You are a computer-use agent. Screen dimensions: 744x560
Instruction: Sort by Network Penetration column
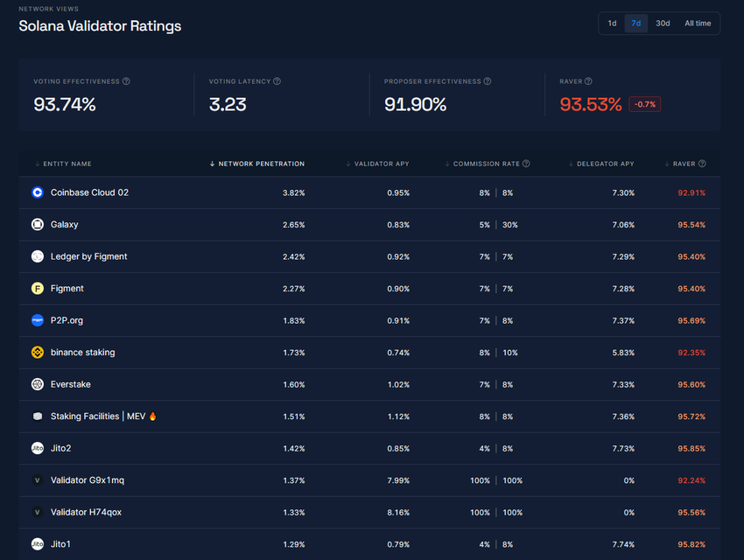(x=257, y=164)
